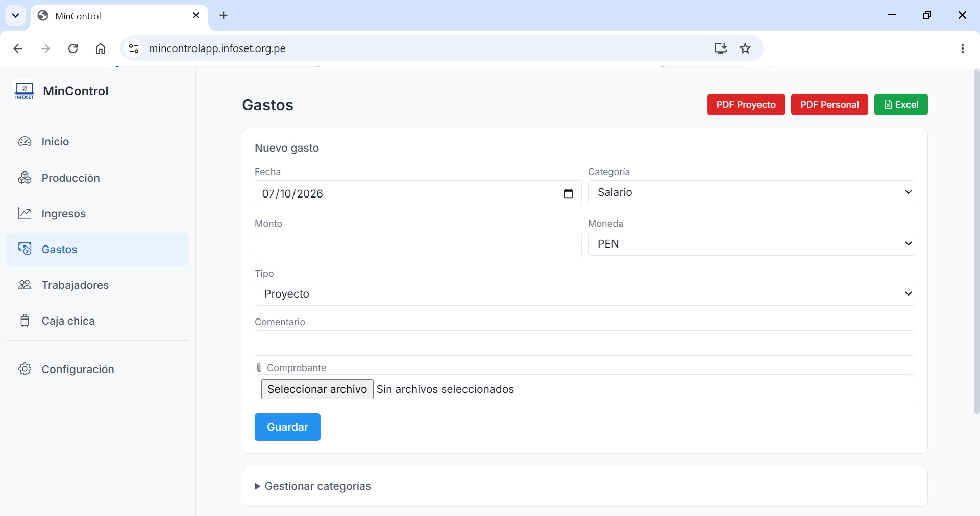Open Trabajadores people icon
This screenshot has width=980, height=516.
click(x=25, y=285)
